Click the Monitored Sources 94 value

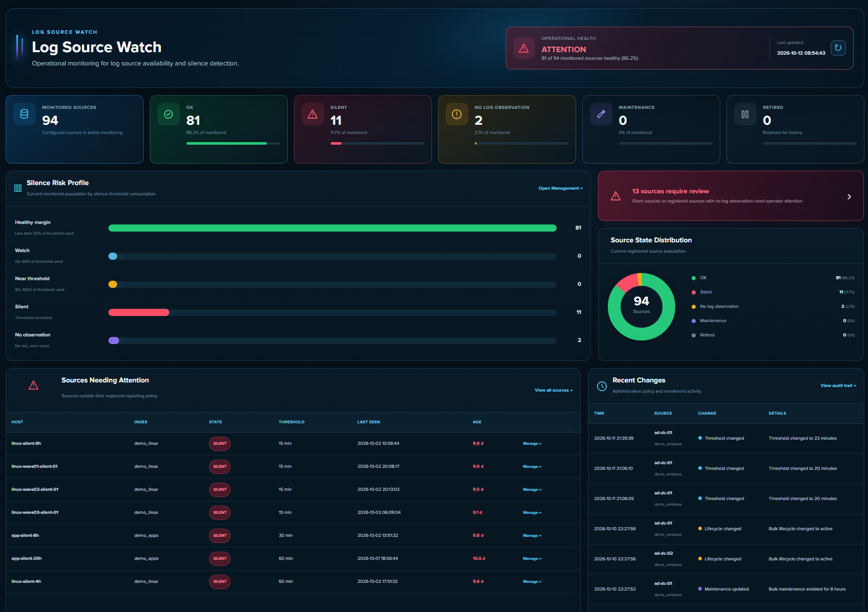click(50, 121)
